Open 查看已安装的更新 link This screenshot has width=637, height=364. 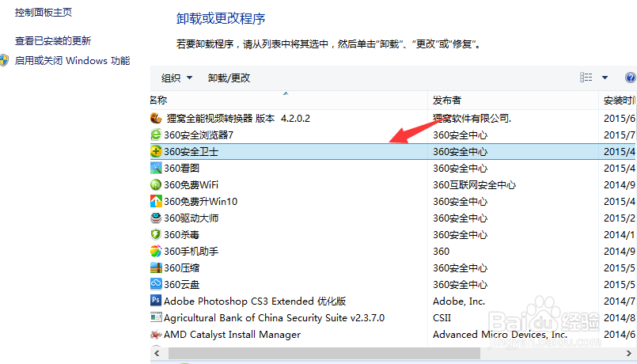point(53,40)
